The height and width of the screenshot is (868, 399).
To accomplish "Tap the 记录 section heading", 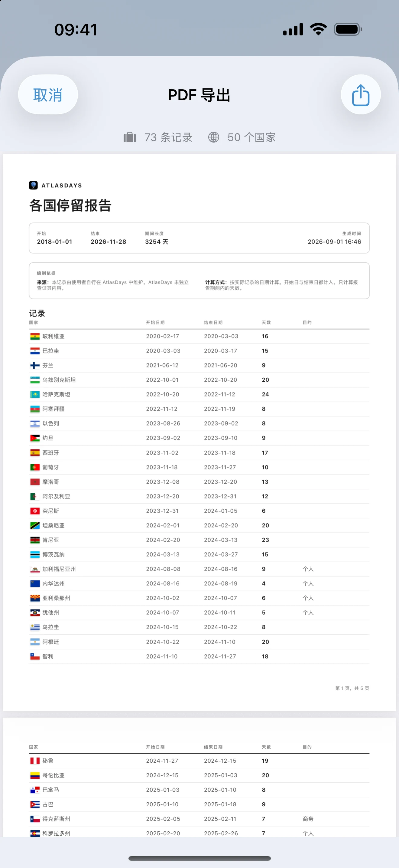I will 37,313.
